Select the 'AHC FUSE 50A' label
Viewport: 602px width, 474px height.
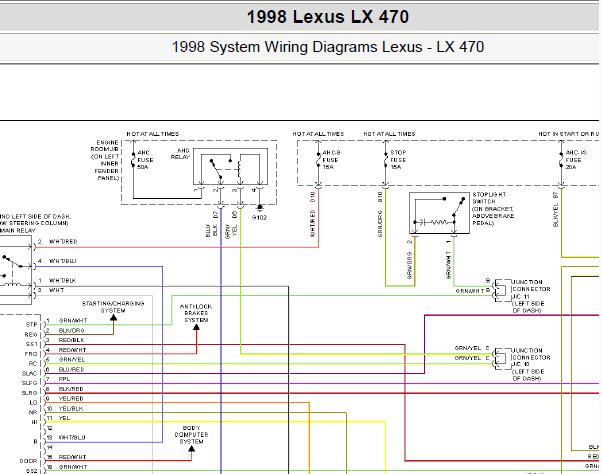pos(145,160)
